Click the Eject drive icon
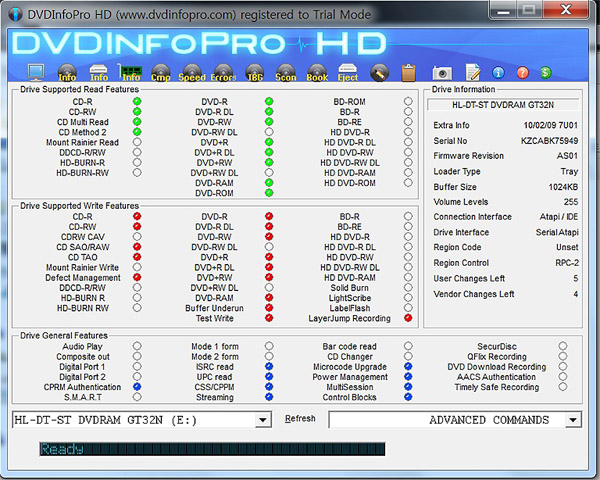Image resolution: width=600 pixels, height=480 pixels. pyautogui.click(x=348, y=73)
